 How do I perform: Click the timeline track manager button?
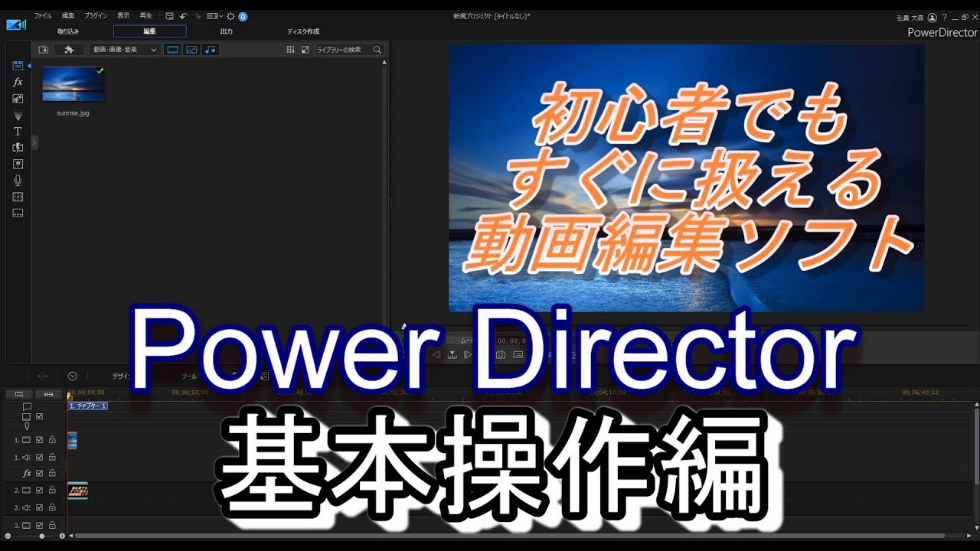pyautogui.click(x=18, y=394)
